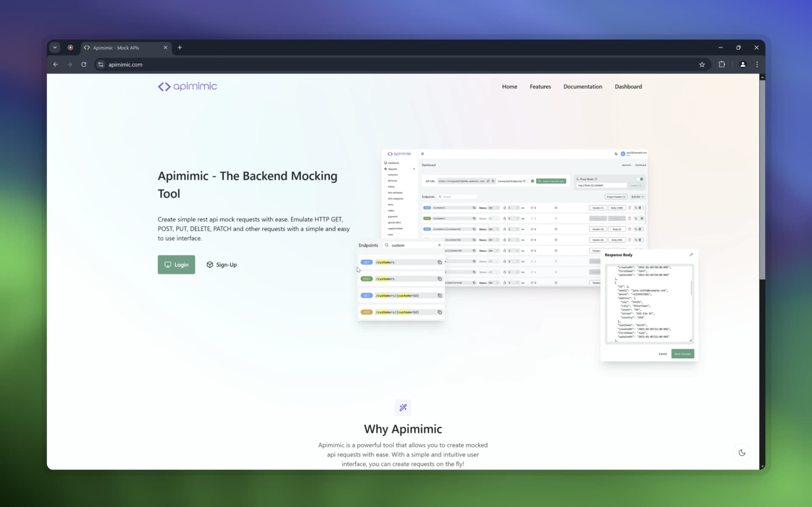Bookmark the page with the star icon
Screen dimensions: 812x507
[702, 64]
